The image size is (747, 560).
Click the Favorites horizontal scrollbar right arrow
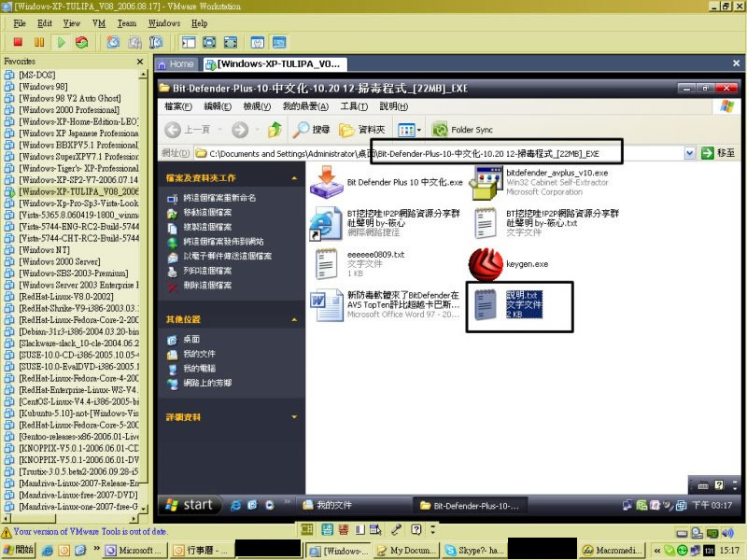[x=134, y=519]
